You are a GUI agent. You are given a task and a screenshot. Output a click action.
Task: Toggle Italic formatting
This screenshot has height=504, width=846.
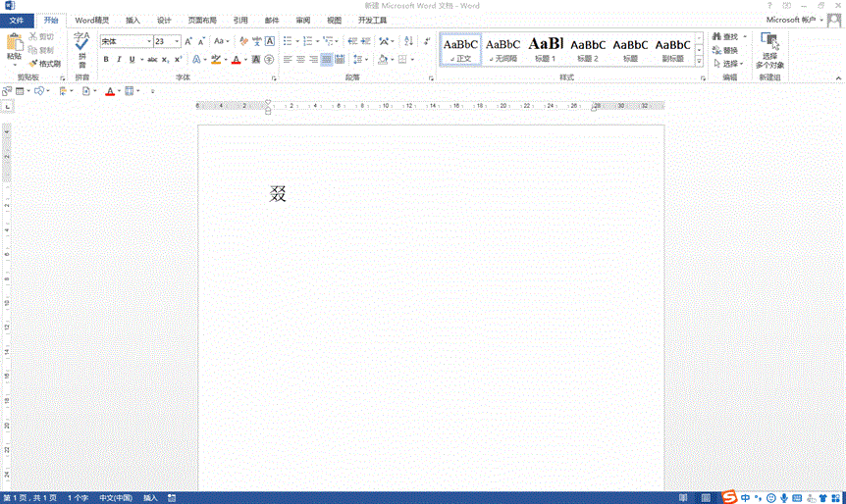point(120,60)
